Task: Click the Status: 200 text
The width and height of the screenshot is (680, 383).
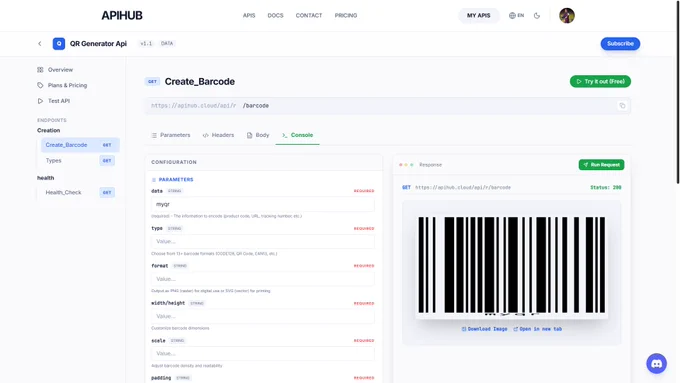Action: point(606,188)
